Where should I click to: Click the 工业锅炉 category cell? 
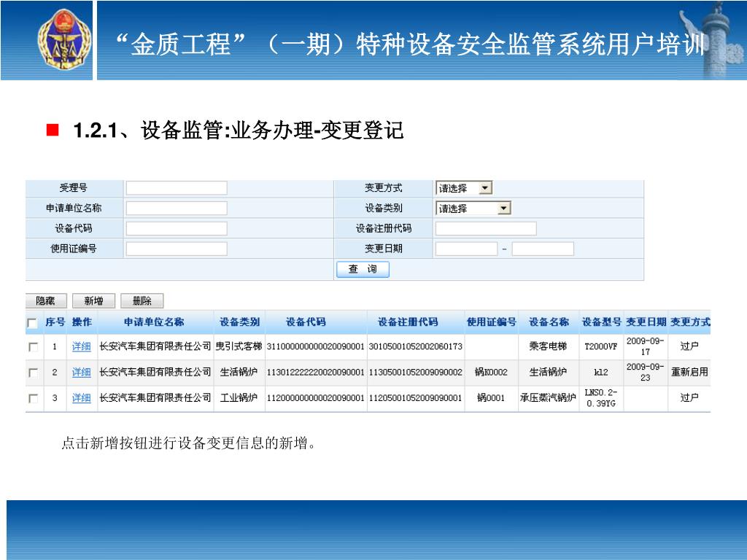[x=239, y=398]
